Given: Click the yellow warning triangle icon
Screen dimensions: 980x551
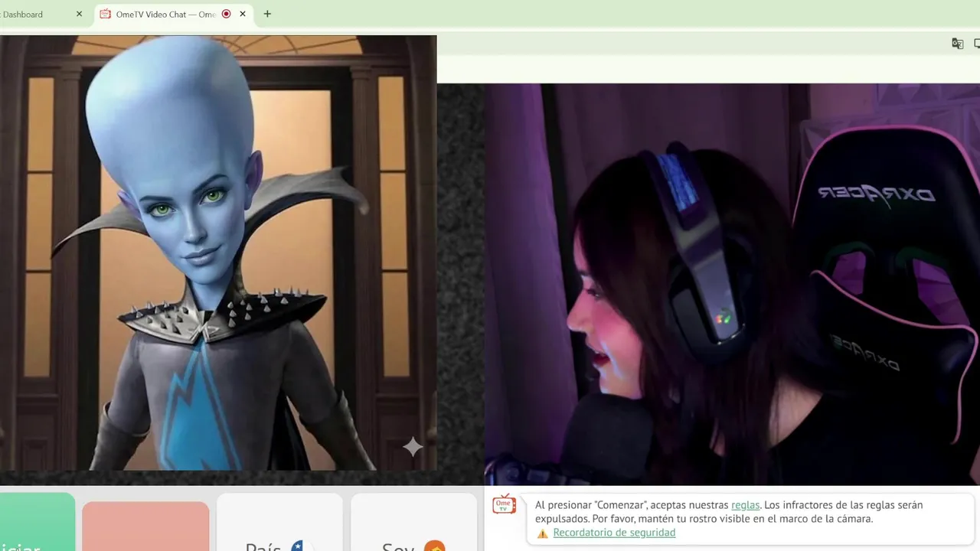Looking at the screenshot, I should pos(542,533).
